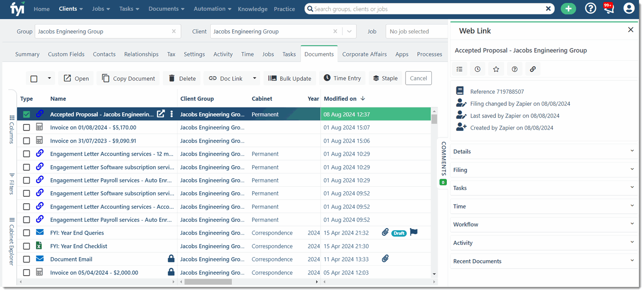Open the help icon in the Web Link panel
644x292 pixels.
click(514, 69)
